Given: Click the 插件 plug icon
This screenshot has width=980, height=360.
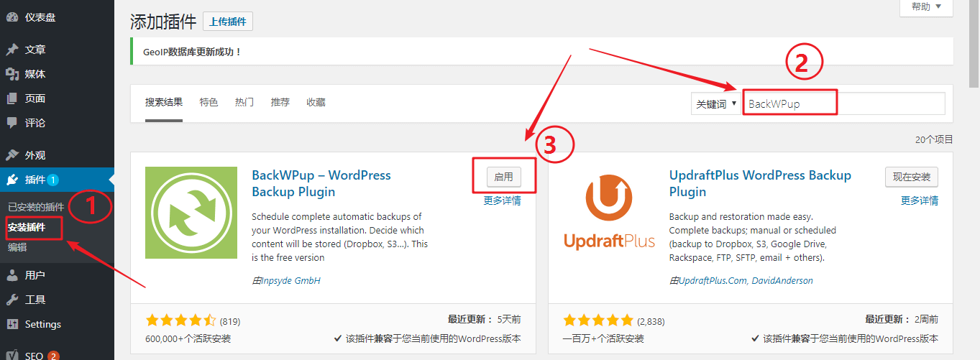Looking at the screenshot, I should click(x=12, y=180).
